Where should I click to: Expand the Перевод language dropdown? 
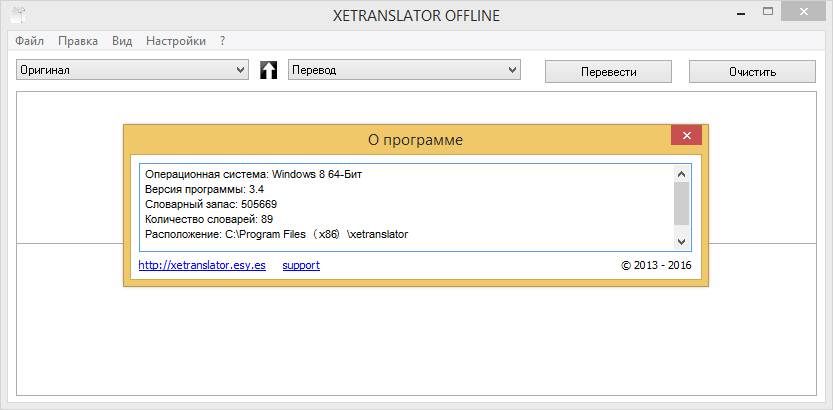(x=404, y=70)
